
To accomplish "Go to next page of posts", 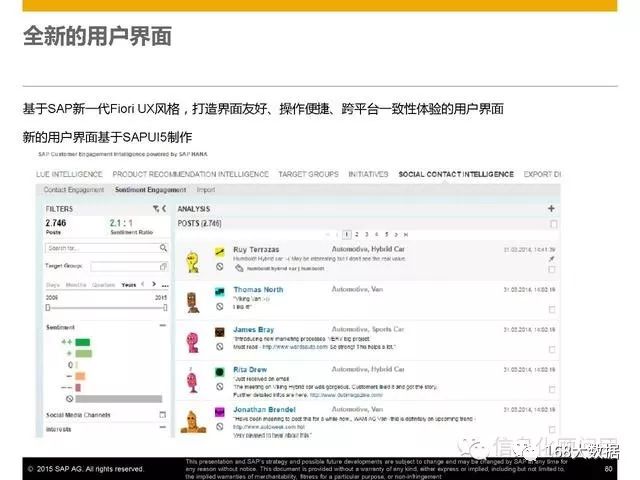I will click(396, 234).
